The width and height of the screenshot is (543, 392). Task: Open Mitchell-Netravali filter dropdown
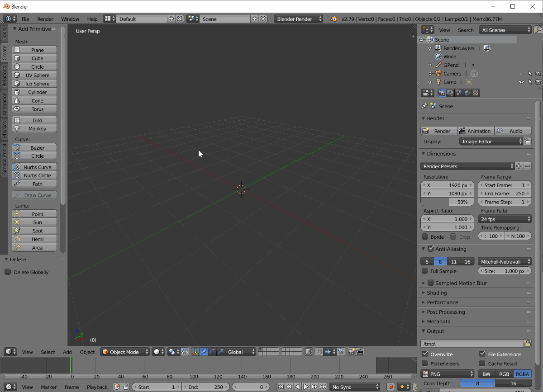tap(505, 261)
